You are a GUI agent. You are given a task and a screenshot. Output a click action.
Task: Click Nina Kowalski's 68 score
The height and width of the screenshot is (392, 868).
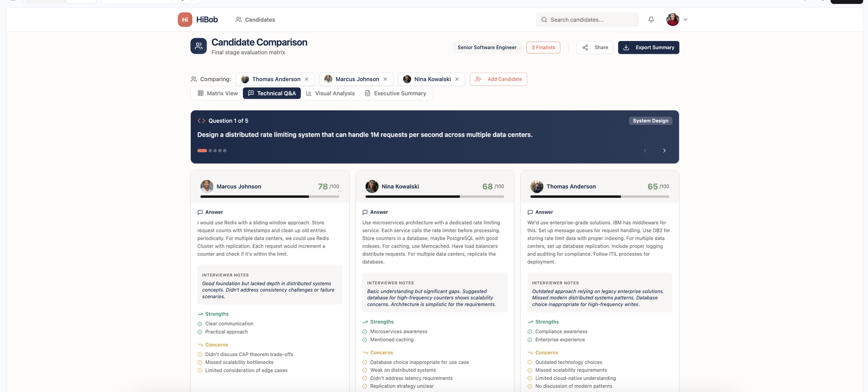tap(488, 186)
